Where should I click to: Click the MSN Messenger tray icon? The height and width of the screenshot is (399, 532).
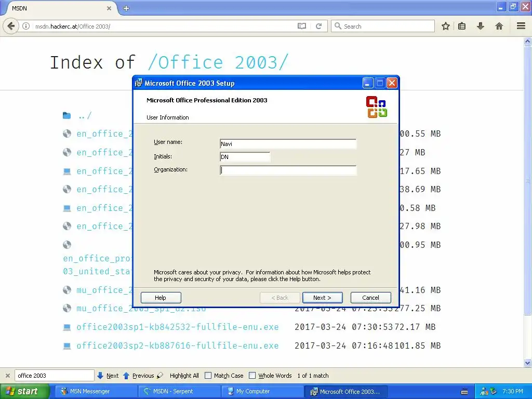click(484, 392)
